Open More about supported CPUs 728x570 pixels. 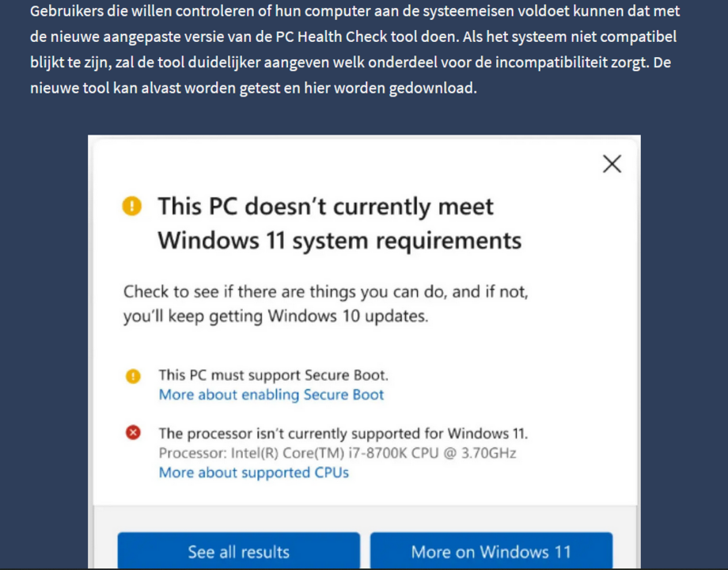[x=253, y=473]
